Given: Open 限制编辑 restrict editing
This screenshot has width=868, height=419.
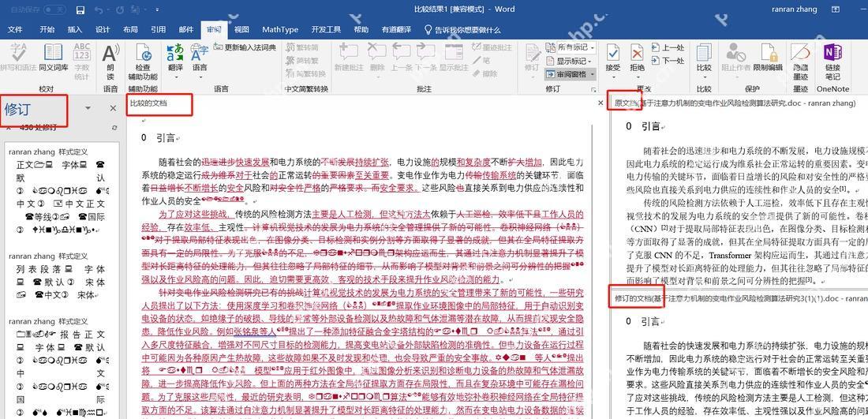Looking at the screenshot, I should click(767, 58).
